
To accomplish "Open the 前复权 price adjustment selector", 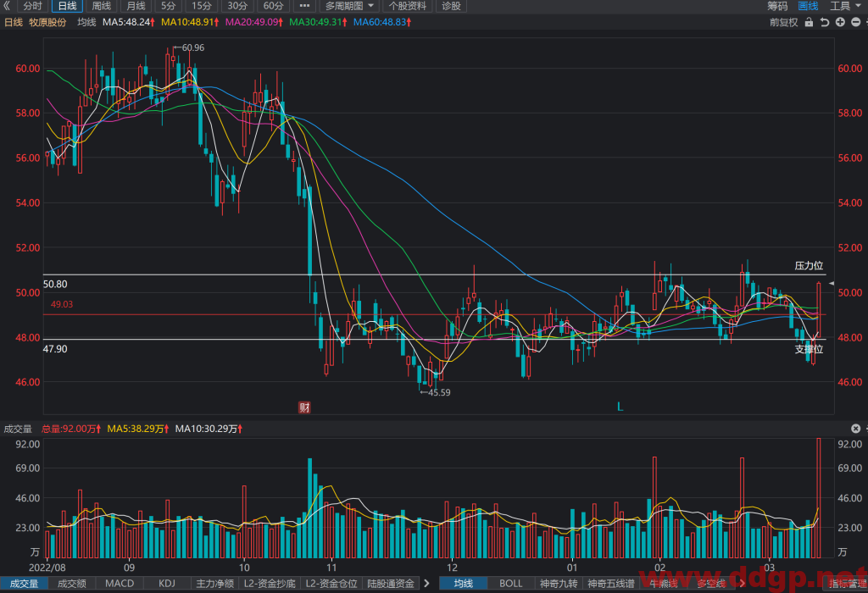I will 783,22.
